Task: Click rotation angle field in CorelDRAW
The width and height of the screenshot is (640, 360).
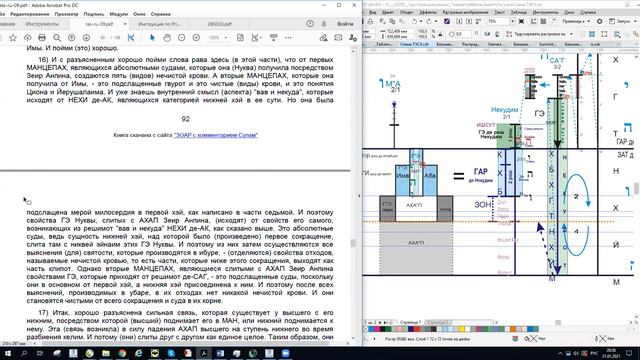Action: pos(462,34)
